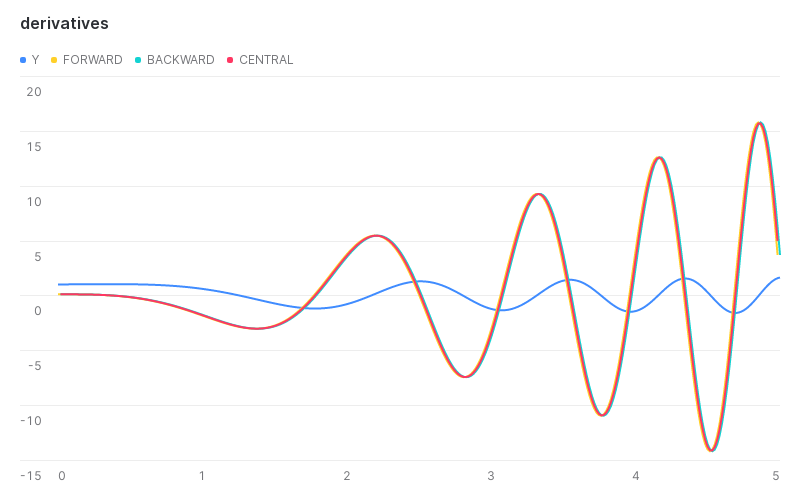Viewport: 800px width, 503px height.
Task: Click the "derivatives" chart title
Action: tap(64, 23)
